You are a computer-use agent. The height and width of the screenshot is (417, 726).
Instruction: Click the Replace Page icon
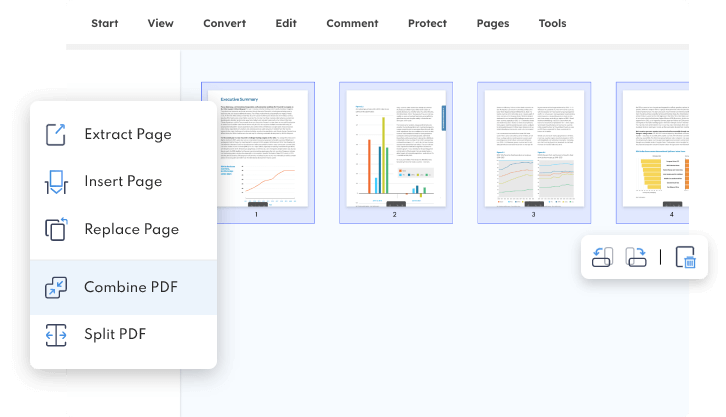pos(56,229)
